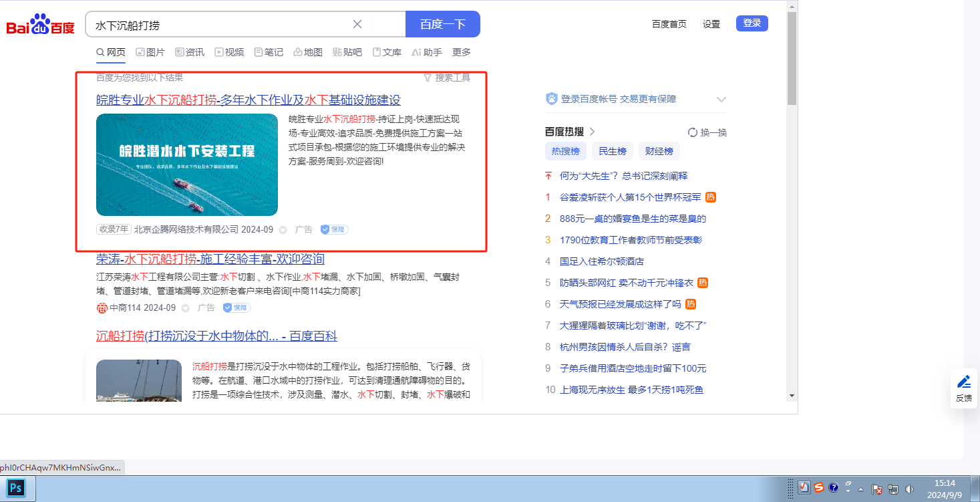
Task: Click the 搜索工具 filter icon
Action: tap(428, 78)
